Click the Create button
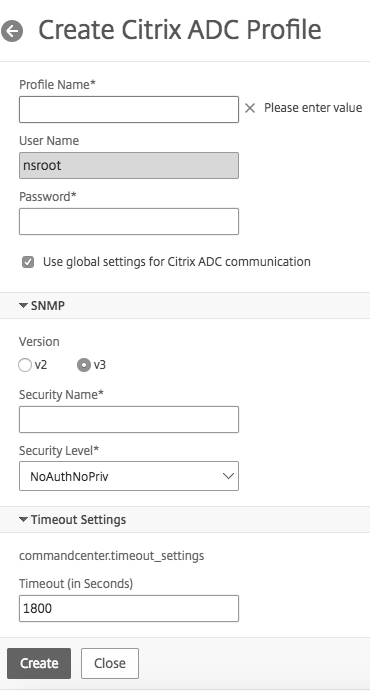 point(39,663)
